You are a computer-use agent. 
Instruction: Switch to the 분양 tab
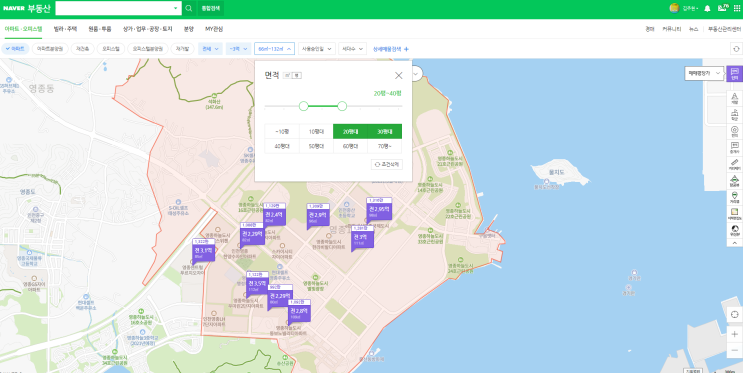point(189,28)
